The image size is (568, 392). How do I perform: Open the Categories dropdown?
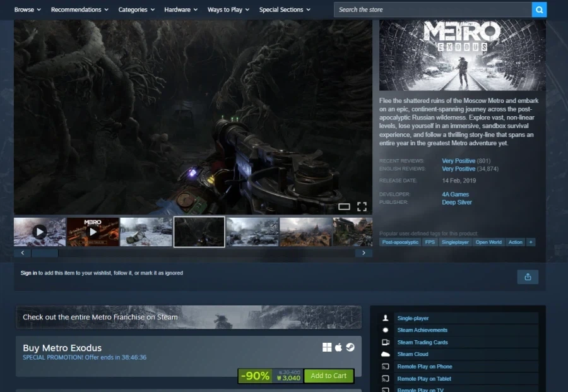click(136, 9)
